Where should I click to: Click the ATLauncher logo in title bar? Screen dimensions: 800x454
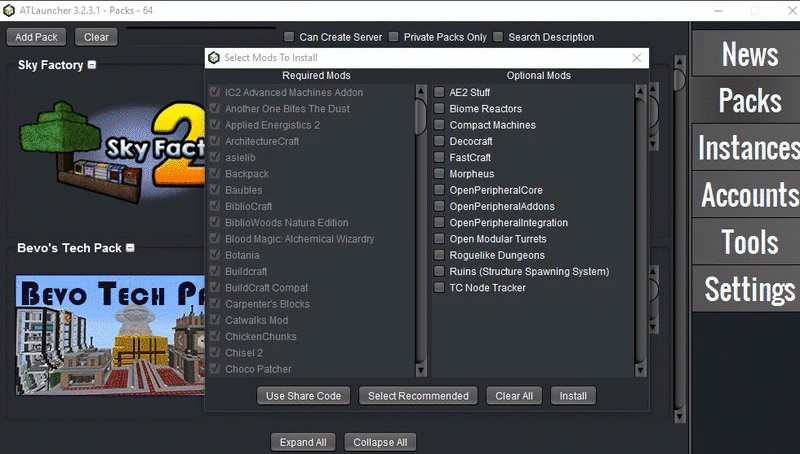tap(9, 10)
